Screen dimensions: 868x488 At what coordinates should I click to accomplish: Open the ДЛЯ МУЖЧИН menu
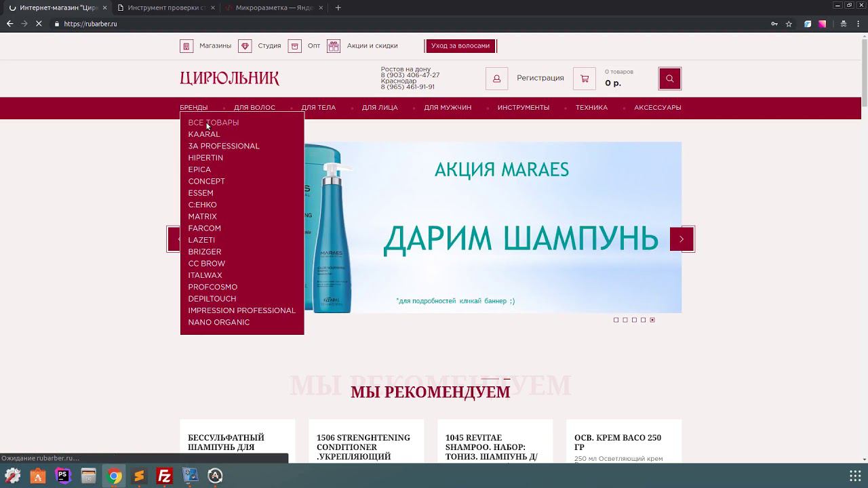448,108
